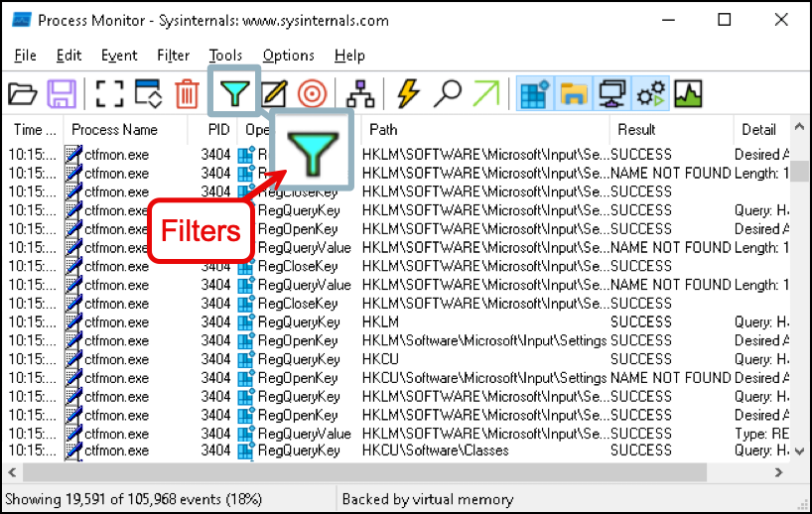
Task: Click the Backed by virtual memory status
Action: coord(427,499)
